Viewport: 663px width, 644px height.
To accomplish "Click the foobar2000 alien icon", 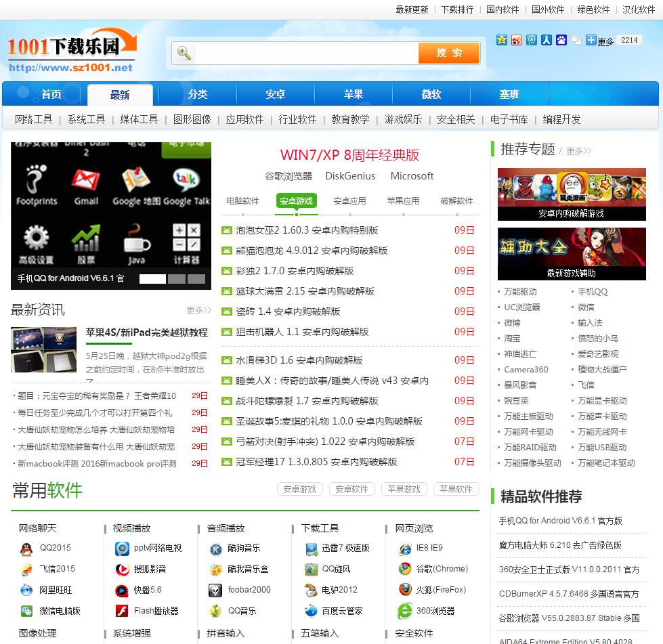I will tap(215, 591).
